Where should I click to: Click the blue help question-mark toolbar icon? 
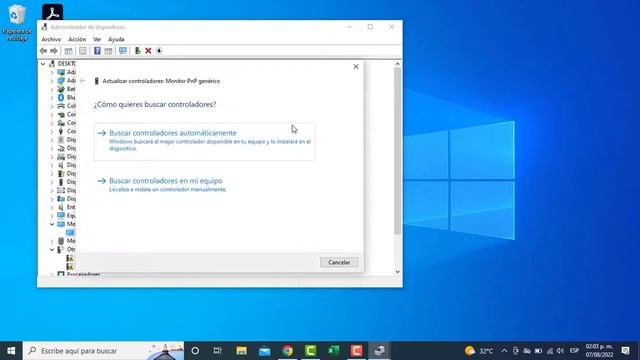(x=97, y=51)
